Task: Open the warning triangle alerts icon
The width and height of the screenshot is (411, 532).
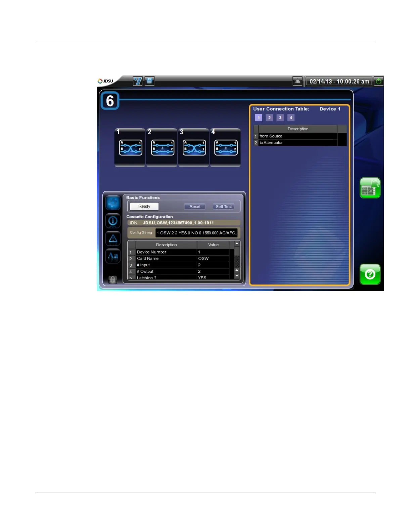Action: pyautogui.click(x=113, y=238)
